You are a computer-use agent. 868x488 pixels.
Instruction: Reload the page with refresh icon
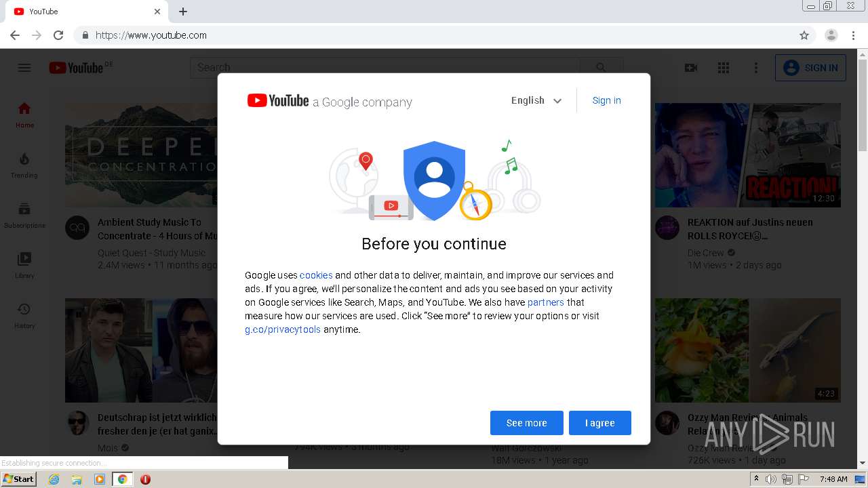point(58,35)
